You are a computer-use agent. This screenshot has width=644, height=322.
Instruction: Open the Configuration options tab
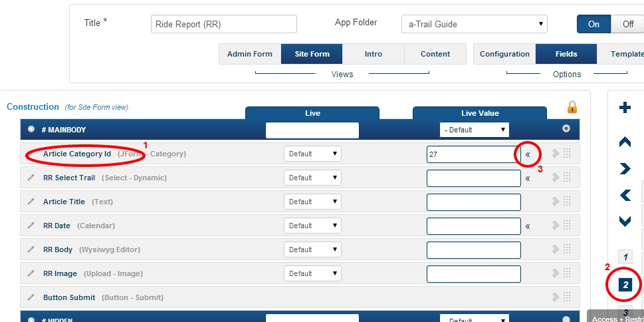coord(504,54)
